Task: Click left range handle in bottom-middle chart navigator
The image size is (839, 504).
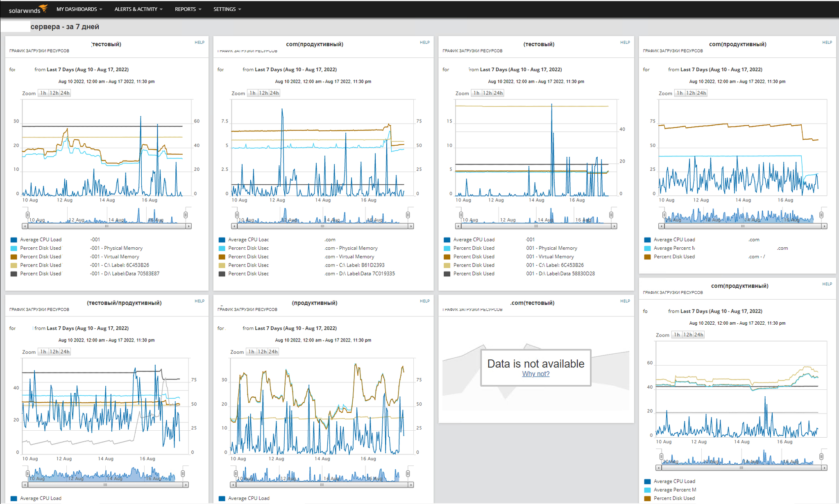Action: tap(236, 474)
